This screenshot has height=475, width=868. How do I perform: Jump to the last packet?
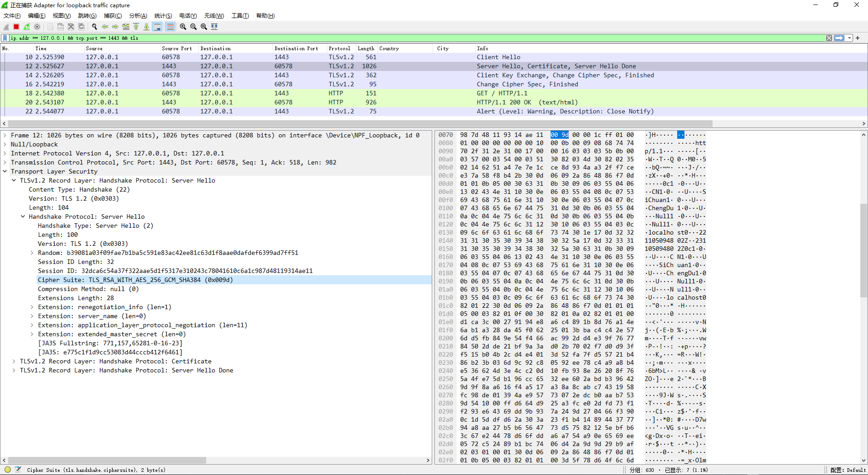[146, 27]
